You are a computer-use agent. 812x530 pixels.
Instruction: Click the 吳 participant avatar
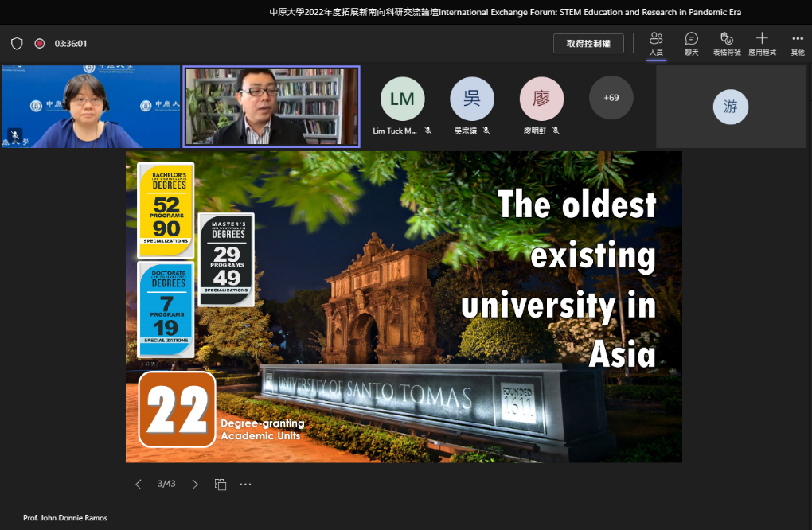(472, 99)
